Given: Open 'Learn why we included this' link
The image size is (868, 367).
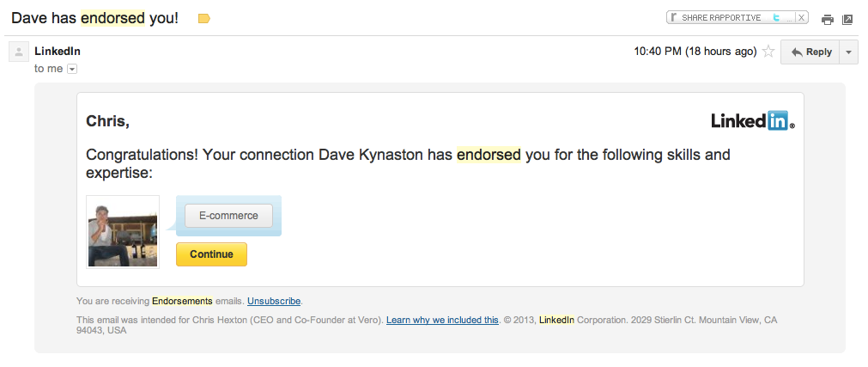Looking at the screenshot, I should [x=442, y=320].
